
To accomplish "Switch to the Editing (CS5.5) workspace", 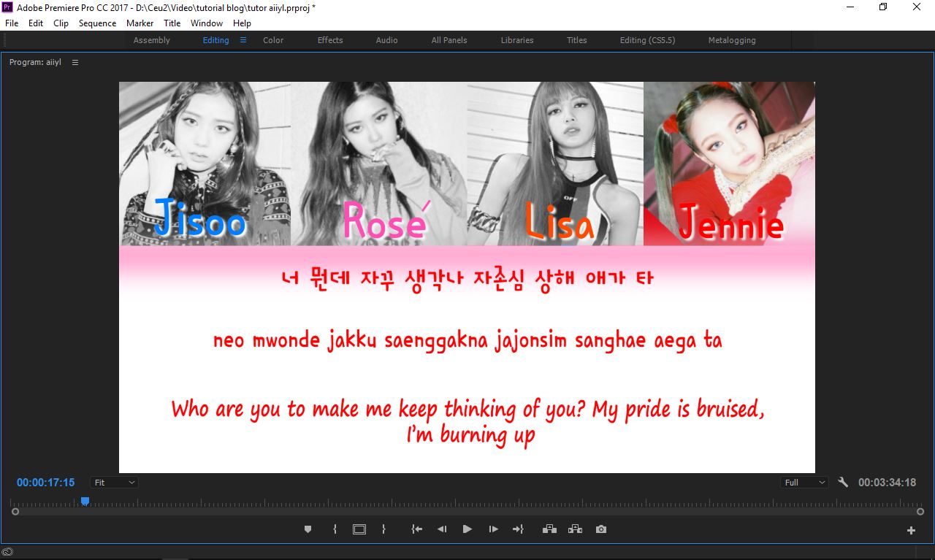I will (648, 40).
